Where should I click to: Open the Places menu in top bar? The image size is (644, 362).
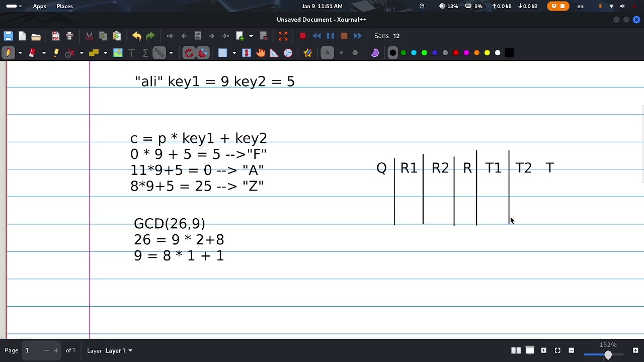[64, 6]
